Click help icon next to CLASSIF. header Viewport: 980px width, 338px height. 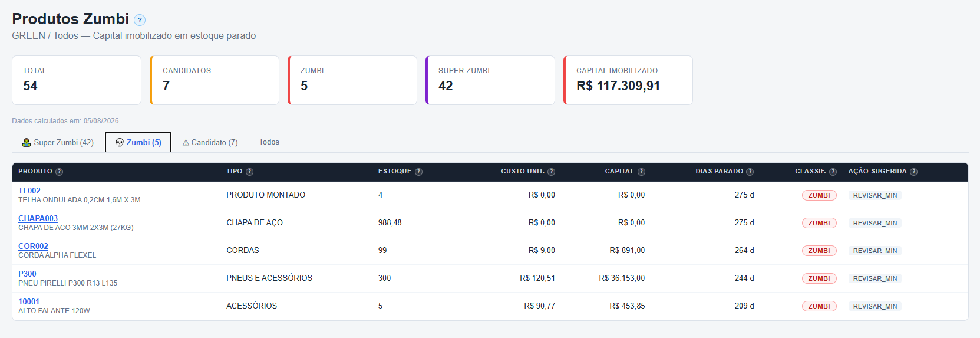pos(833,172)
